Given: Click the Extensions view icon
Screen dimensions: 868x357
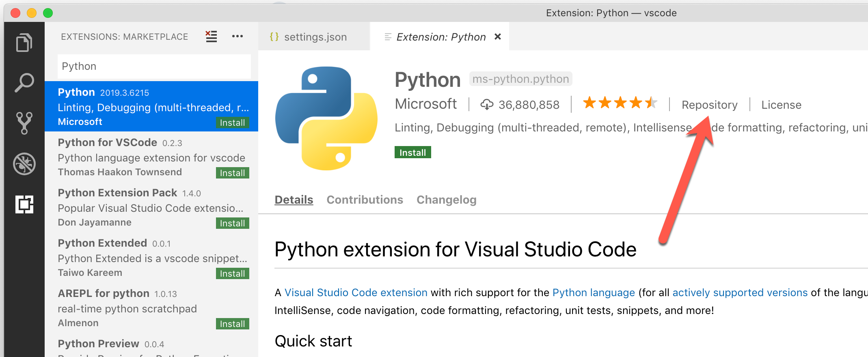Looking at the screenshot, I should pyautogui.click(x=24, y=204).
